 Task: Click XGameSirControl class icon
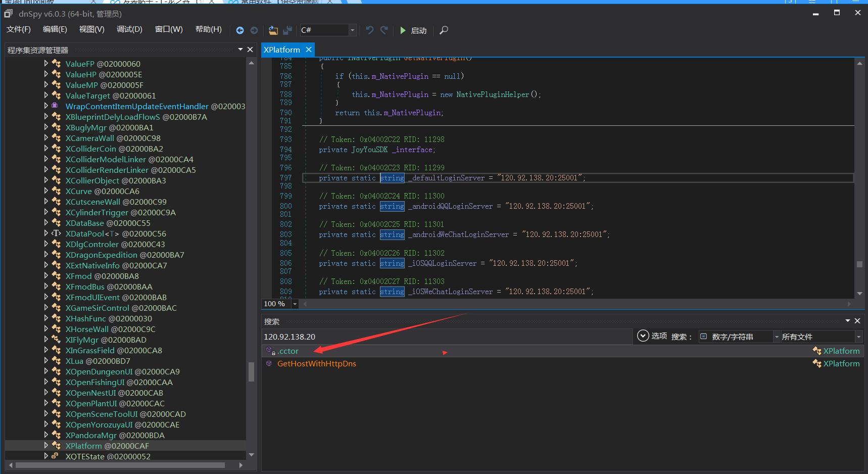[x=56, y=308]
